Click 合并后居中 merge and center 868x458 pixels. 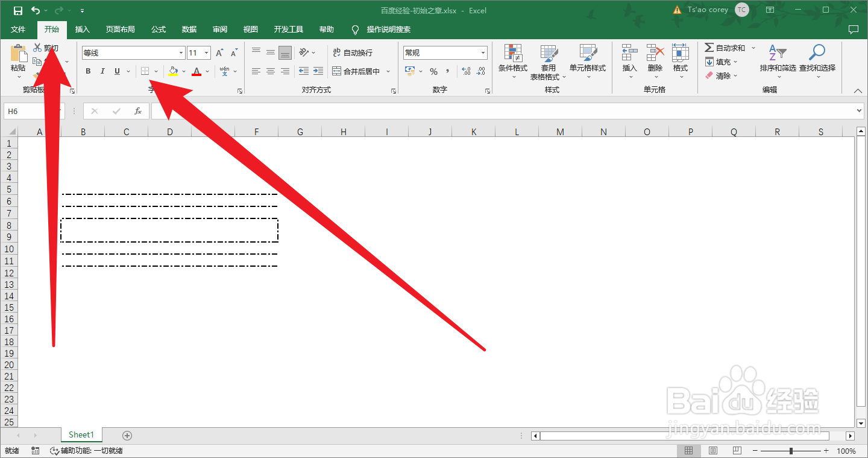pos(356,71)
